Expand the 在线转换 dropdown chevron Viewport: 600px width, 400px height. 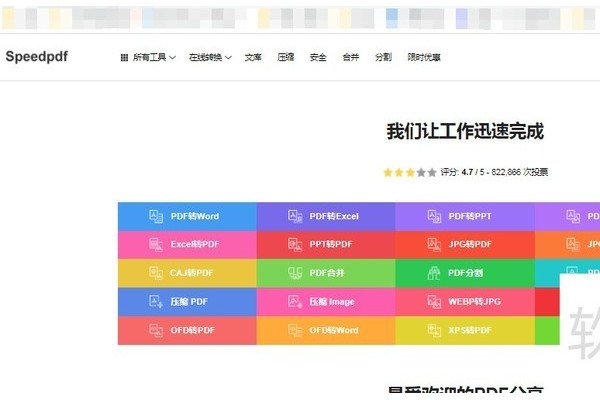click(x=228, y=58)
